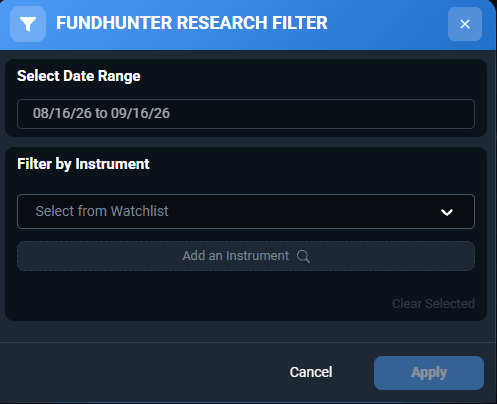
Task: Click the FUNDHUNTER RESEARCH FILTER title
Action: pyautogui.click(x=192, y=23)
